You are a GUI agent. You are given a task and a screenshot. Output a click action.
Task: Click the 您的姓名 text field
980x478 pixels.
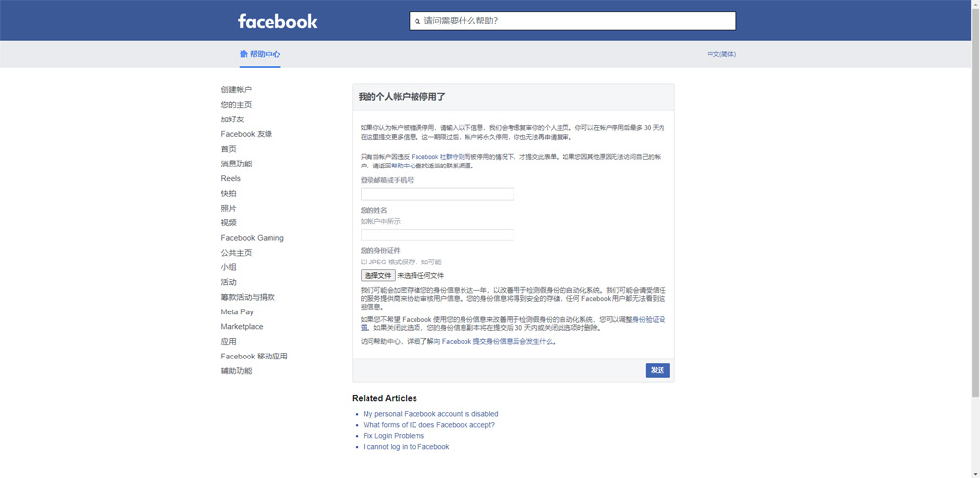pyautogui.click(x=437, y=235)
